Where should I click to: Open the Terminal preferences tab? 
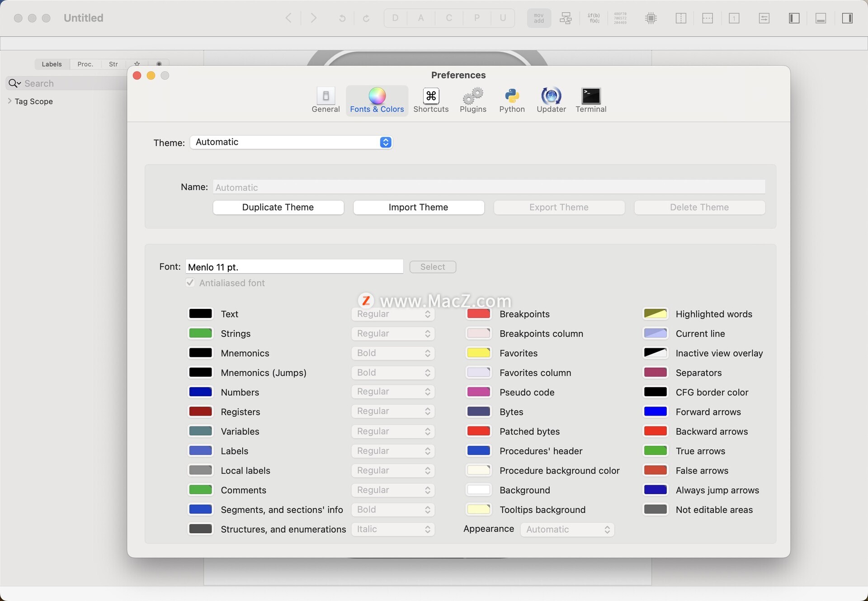[591, 100]
